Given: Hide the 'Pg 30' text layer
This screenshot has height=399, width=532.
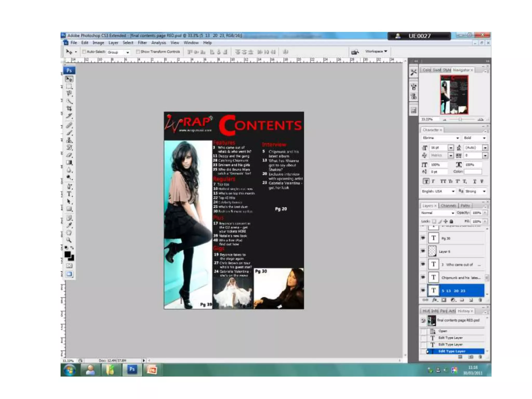Looking at the screenshot, I should (423, 238).
